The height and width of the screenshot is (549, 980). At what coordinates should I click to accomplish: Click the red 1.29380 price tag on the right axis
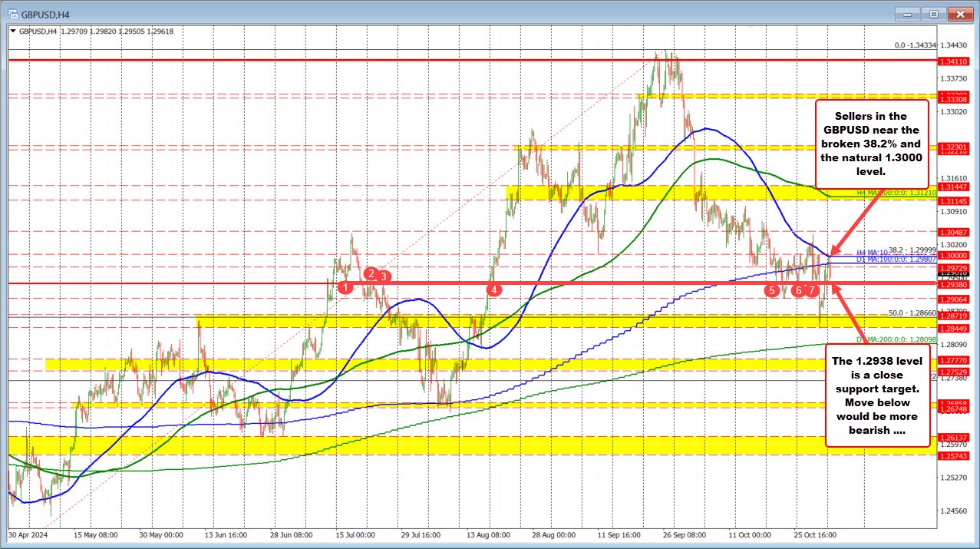(x=953, y=283)
